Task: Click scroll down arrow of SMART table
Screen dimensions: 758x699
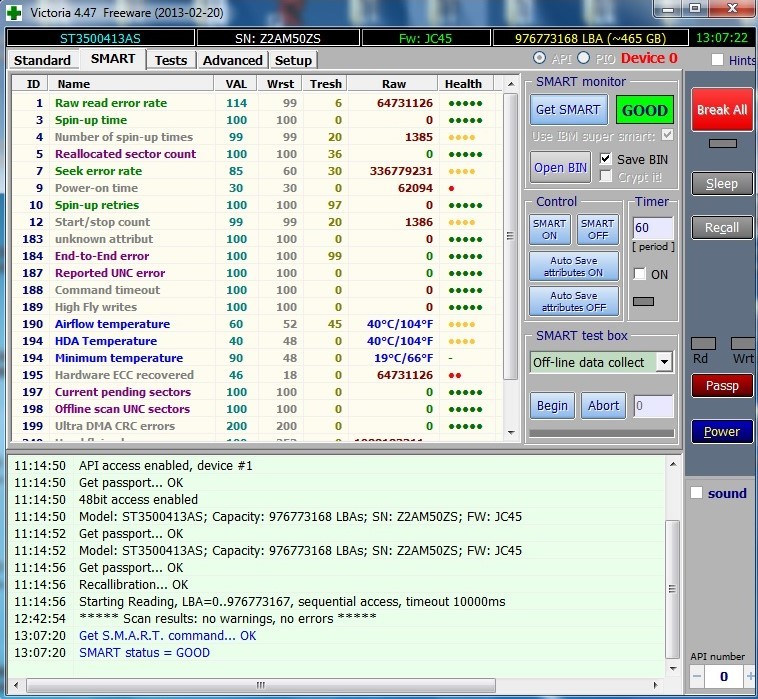Action: 511,433
